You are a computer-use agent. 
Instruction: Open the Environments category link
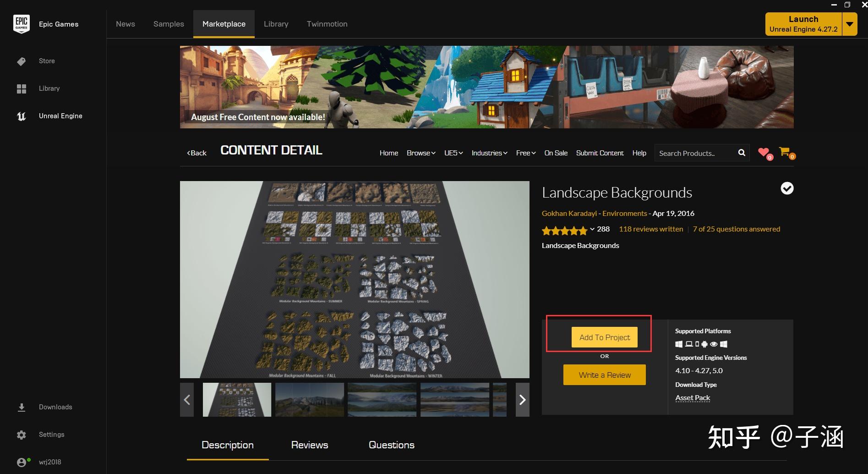(625, 214)
